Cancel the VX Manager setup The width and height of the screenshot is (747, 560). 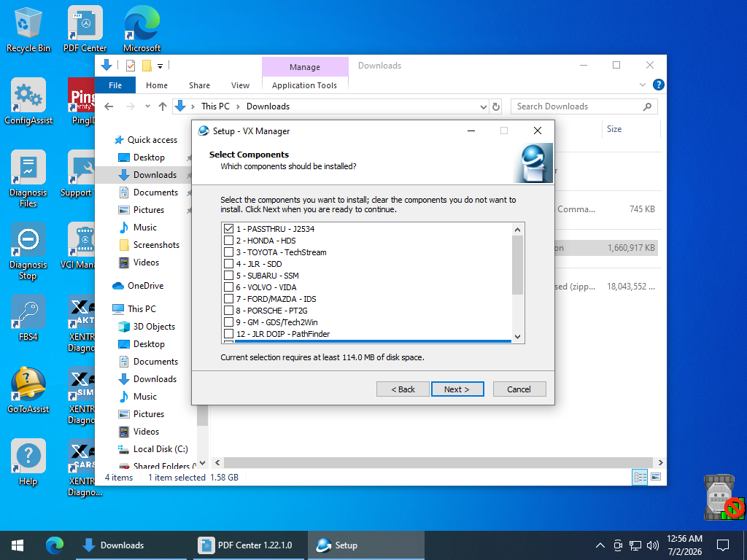519,389
